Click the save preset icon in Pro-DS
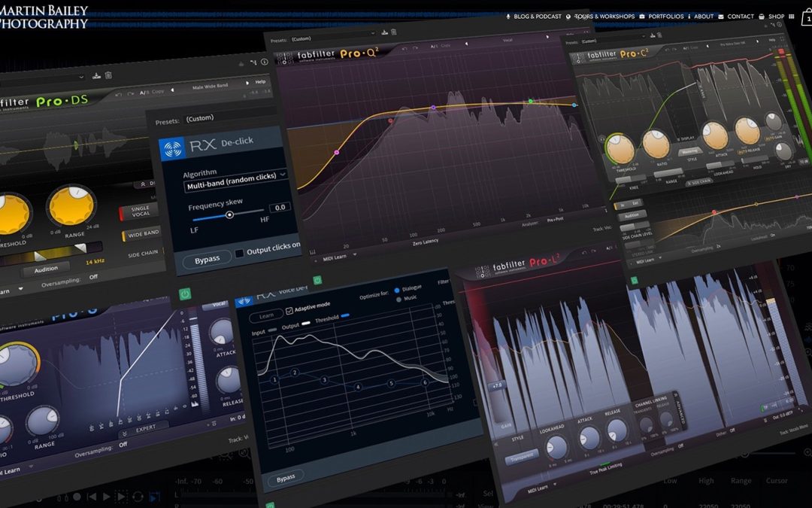Viewport: 812px width, 508px height. coord(96,75)
